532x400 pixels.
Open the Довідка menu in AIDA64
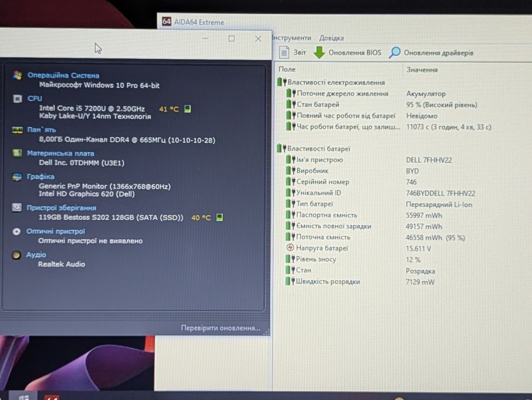(x=331, y=38)
